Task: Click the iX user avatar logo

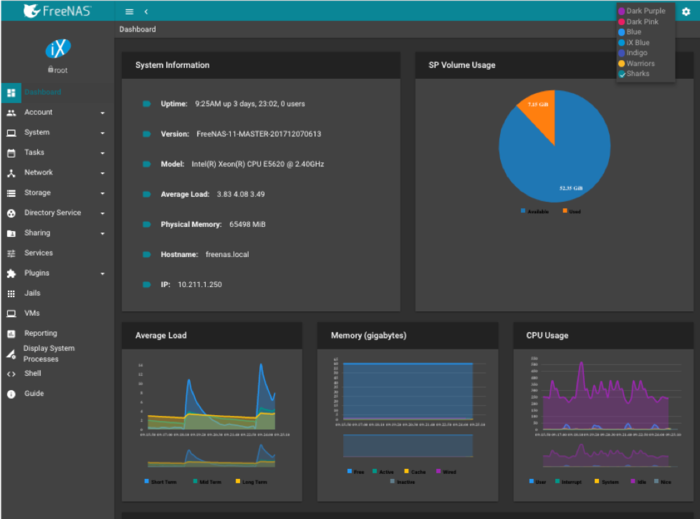Action: point(56,50)
